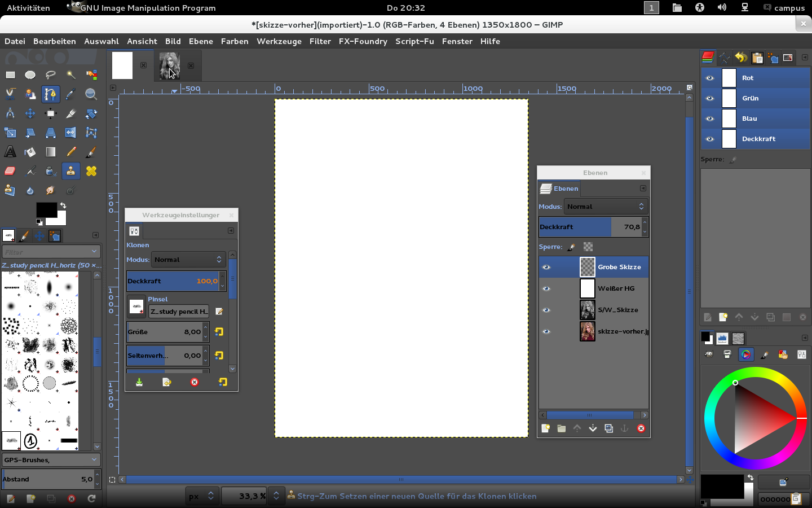
Task: Activate the Zoom magnifier tool
Action: (x=91, y=94)
